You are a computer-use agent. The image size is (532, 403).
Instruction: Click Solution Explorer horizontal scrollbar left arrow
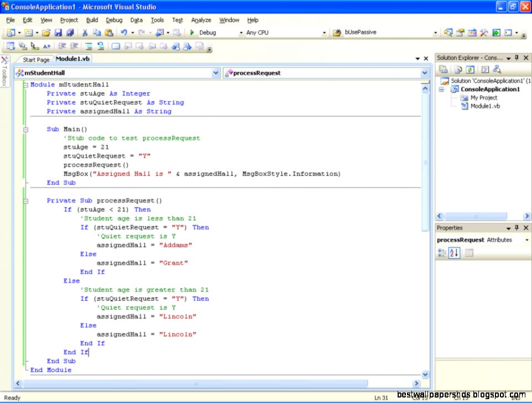click(x=440, y=216)
